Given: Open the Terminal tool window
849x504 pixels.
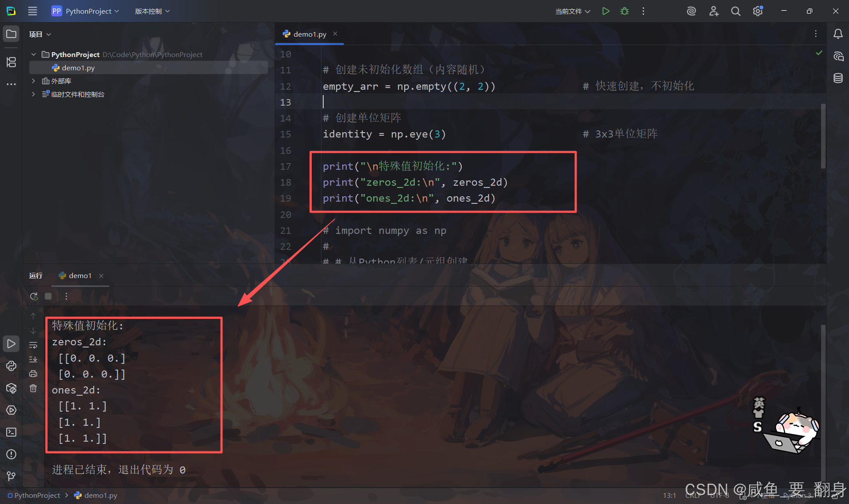Looking at the screenshot, I should click(11, 432).
